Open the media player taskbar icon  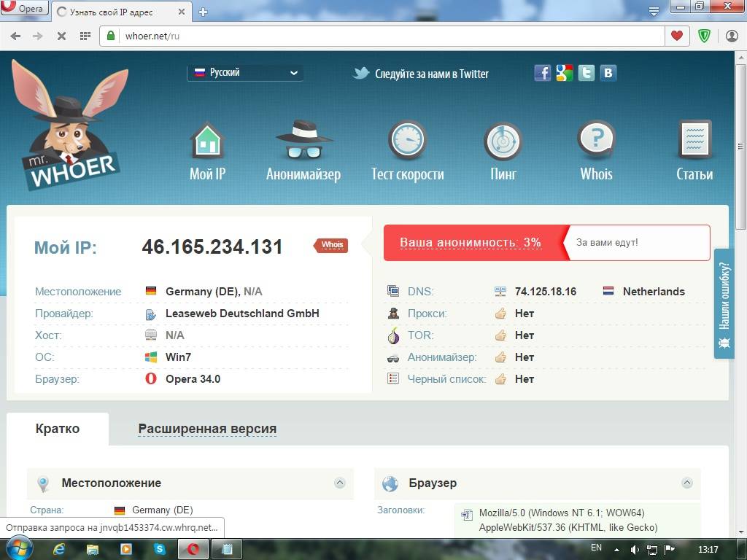click(126, 550)
